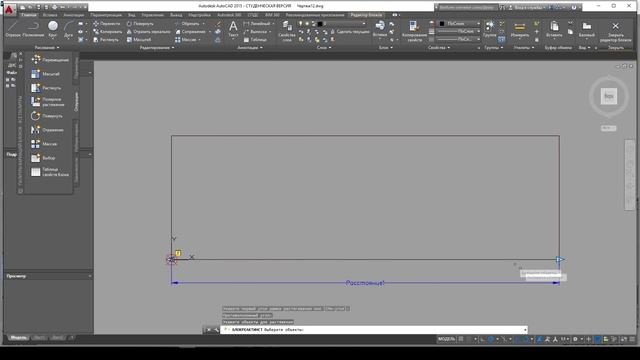Click the Копировать (Copy) command
Viewport: 640px width, 360px height.
point(107,31)
